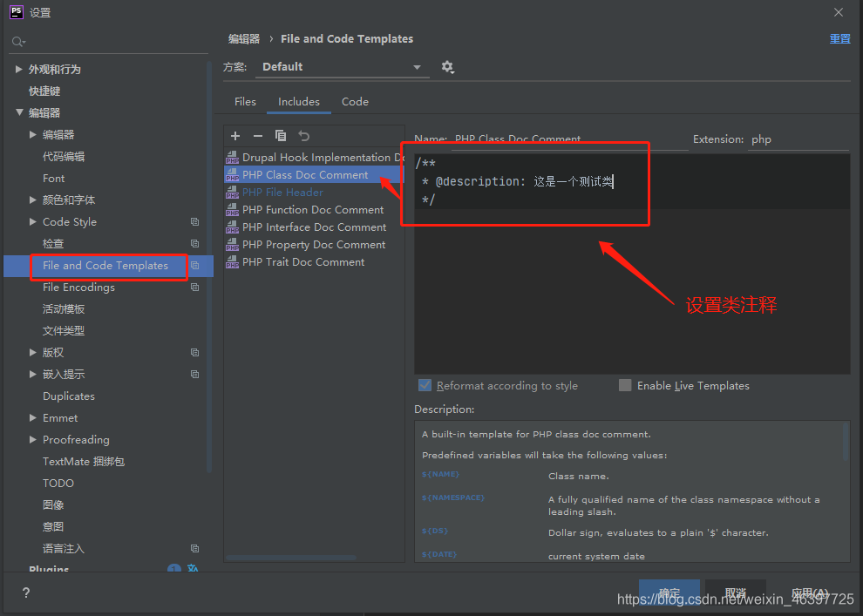The height and width of the screenshot is (616, 863).
Task: Click PHP Trait Doc Comment file icon
Action: (232, 261)
